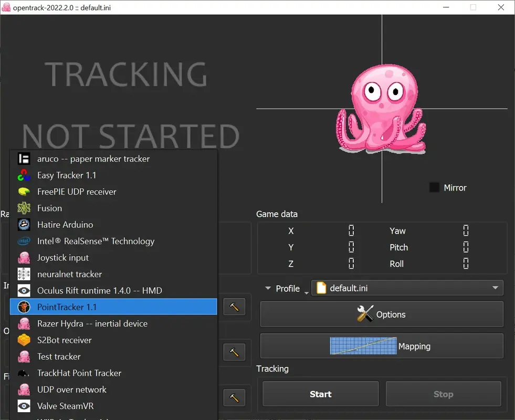The width and height of the screenshot is (515, 420).
Task: Click the Yaw value field under Game data
Action: tap(465, 230)
